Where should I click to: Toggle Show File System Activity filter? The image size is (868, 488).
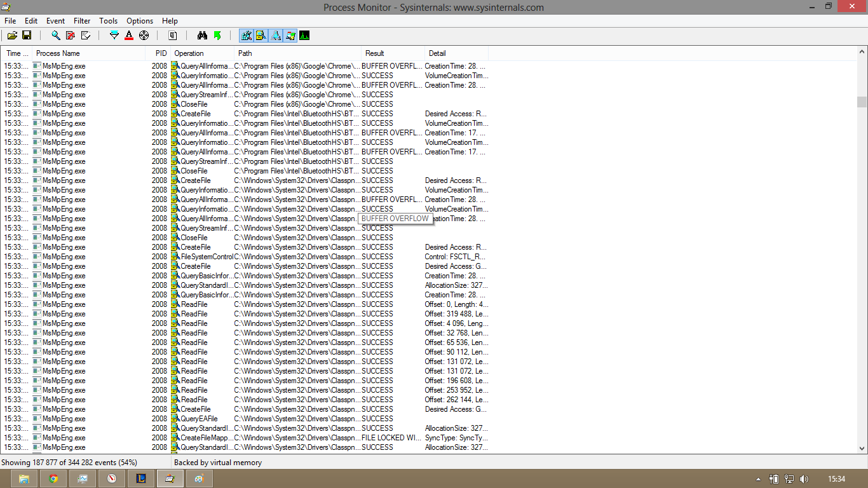pyautogui.click(x=261, y=36)
